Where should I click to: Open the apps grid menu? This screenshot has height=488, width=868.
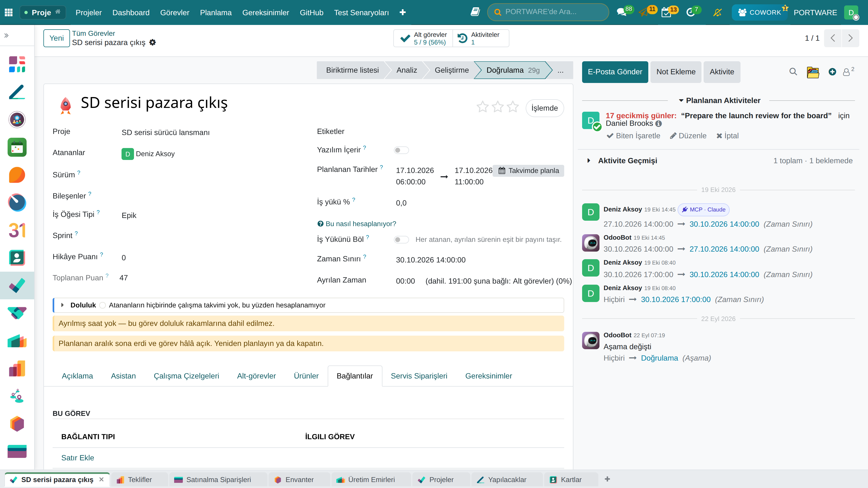[9, 12]
